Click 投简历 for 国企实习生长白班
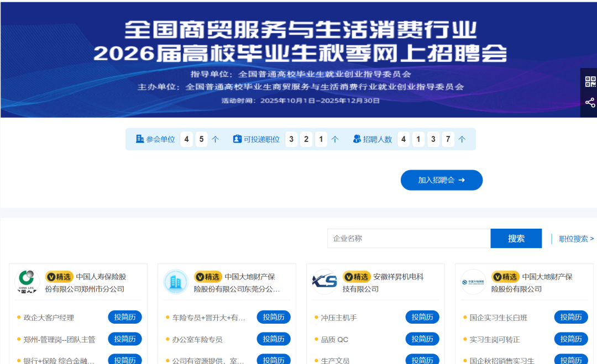597x364 pixels. 571,317
